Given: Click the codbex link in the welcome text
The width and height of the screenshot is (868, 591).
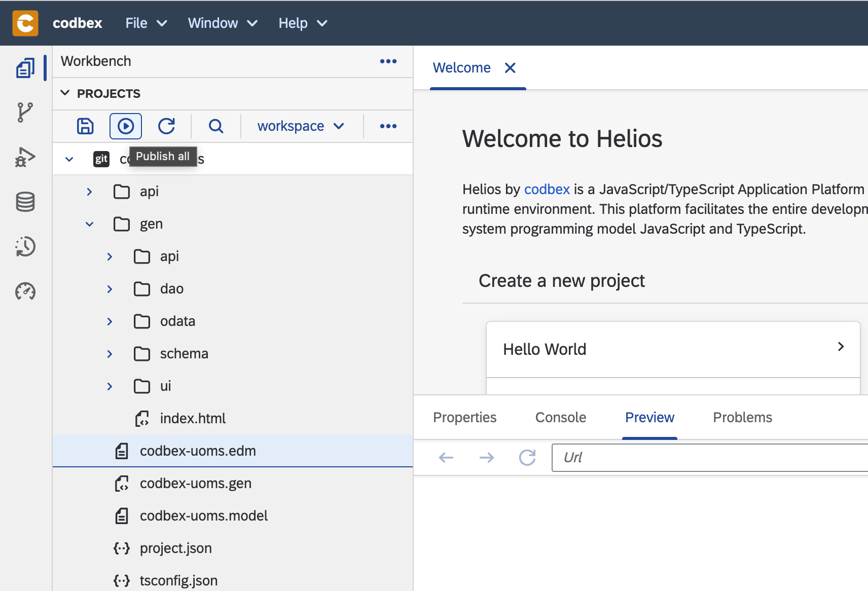Looking at the screenshot, I should [x=547, y=190].
